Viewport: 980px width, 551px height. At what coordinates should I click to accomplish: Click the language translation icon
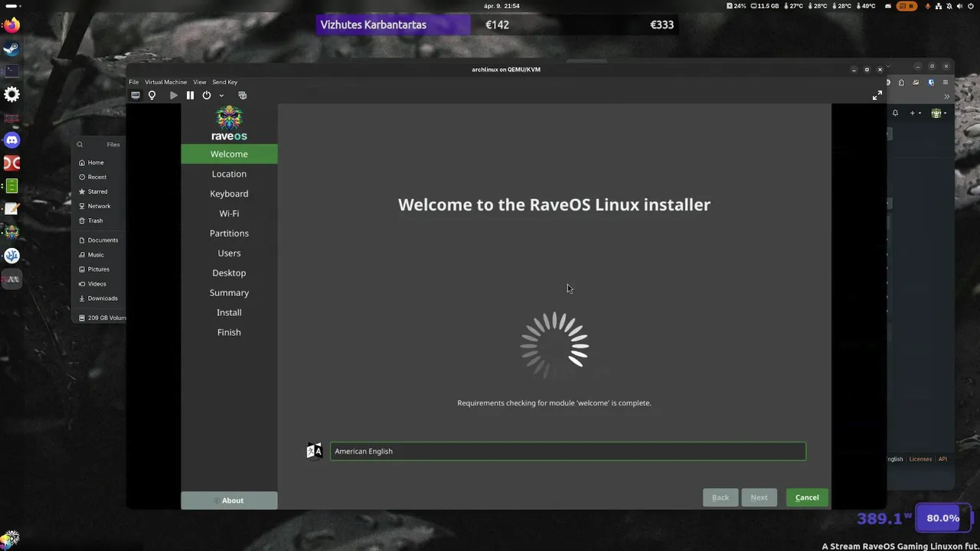point(314,452)
